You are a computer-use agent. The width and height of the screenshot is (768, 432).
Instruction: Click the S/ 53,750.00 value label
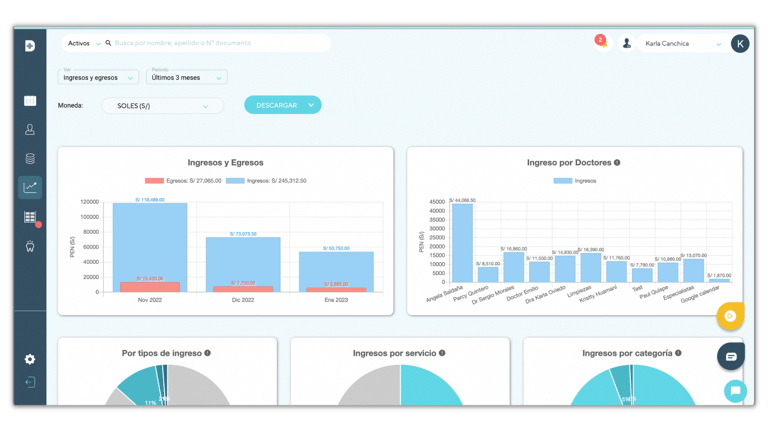tap(336, 248)
